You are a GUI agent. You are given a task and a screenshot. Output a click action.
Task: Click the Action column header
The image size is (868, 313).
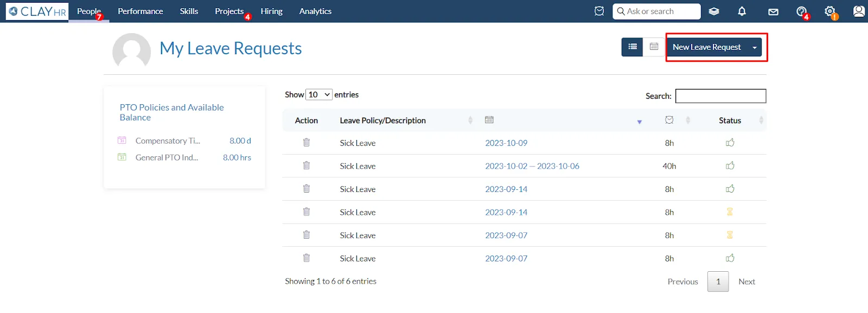[307, 120]
